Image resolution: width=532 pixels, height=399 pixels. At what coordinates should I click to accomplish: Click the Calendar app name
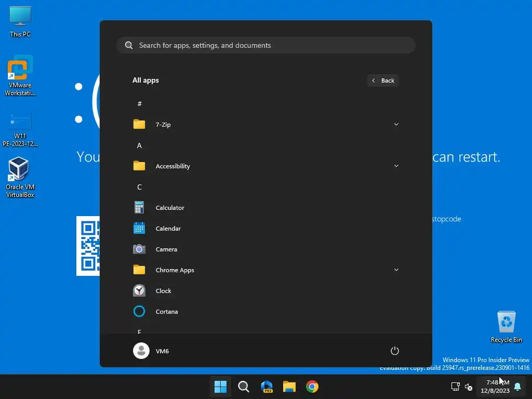point(168,229)
